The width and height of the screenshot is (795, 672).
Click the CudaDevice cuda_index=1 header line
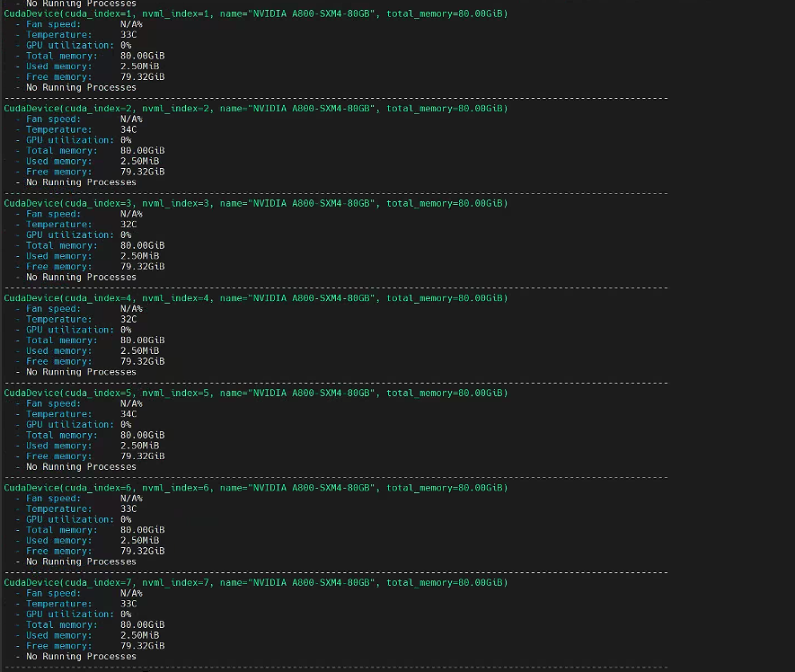(255, 13)
